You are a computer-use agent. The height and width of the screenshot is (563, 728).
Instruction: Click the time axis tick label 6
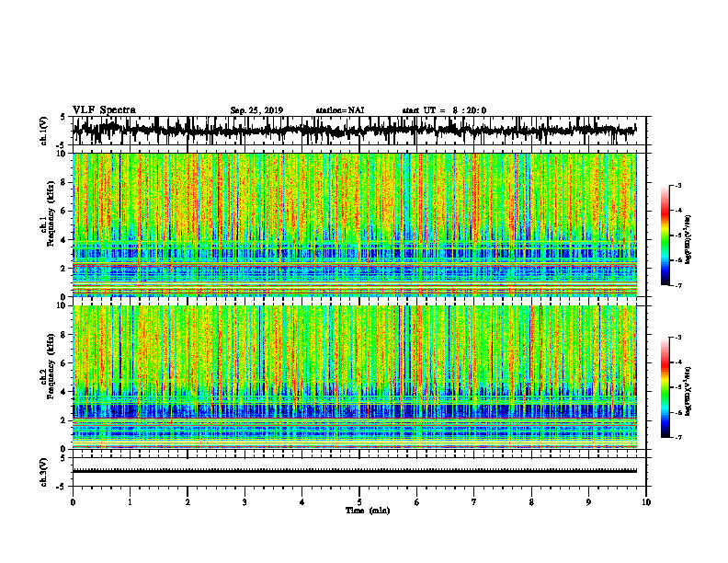coord(417,502)
